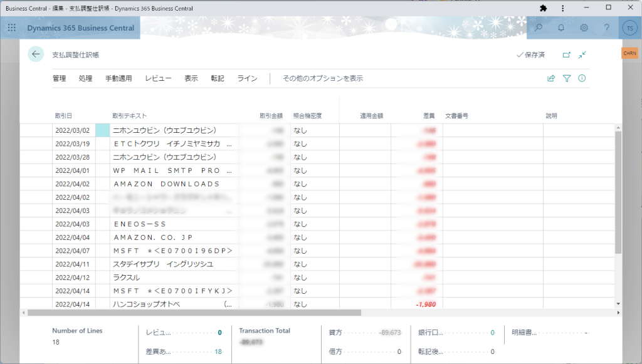Sort by the 差異 column header
This screenshot has height=364, width=642.
click(429, 116)
